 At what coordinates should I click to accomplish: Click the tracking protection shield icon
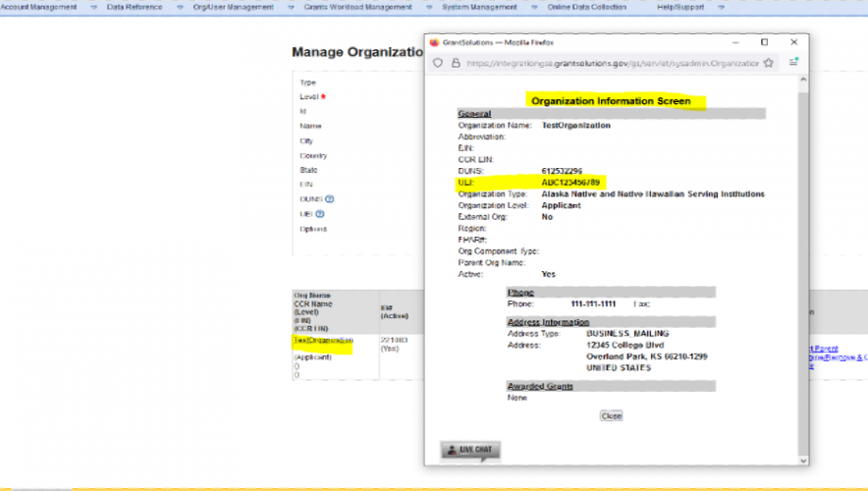point(438,62)
